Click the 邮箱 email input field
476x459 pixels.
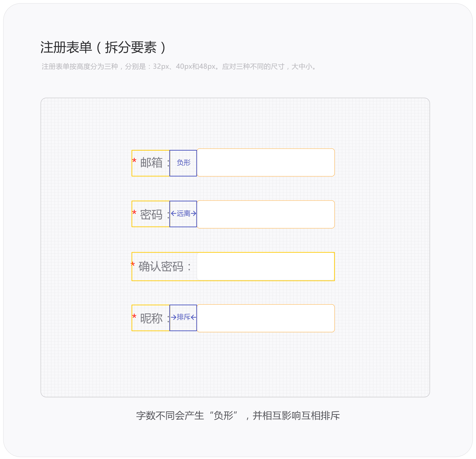coord(266,163)
